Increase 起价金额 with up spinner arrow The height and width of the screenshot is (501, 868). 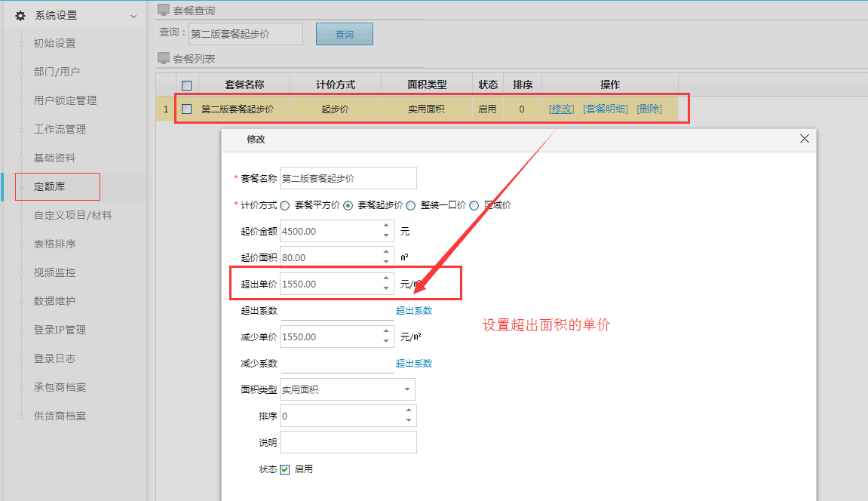[x=386, y=226]
